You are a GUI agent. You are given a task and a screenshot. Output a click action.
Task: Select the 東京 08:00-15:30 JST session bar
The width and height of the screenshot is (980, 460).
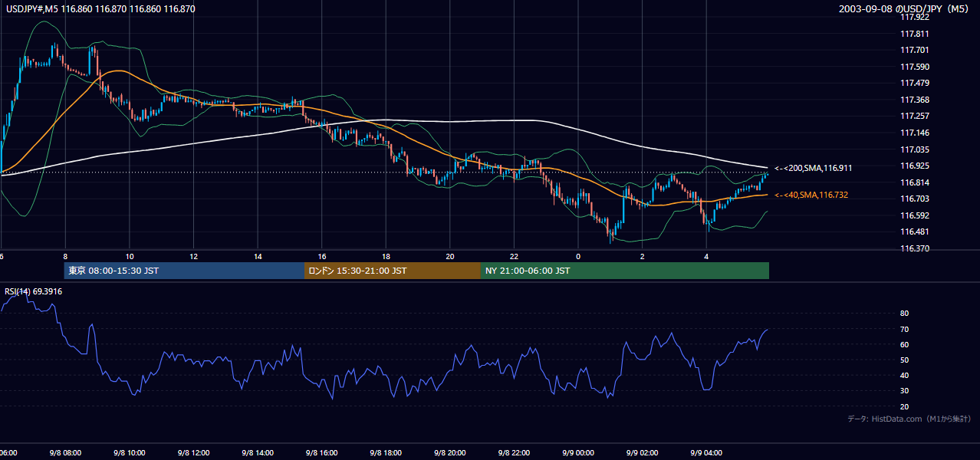pyautogui.click(x=184, y=271)
